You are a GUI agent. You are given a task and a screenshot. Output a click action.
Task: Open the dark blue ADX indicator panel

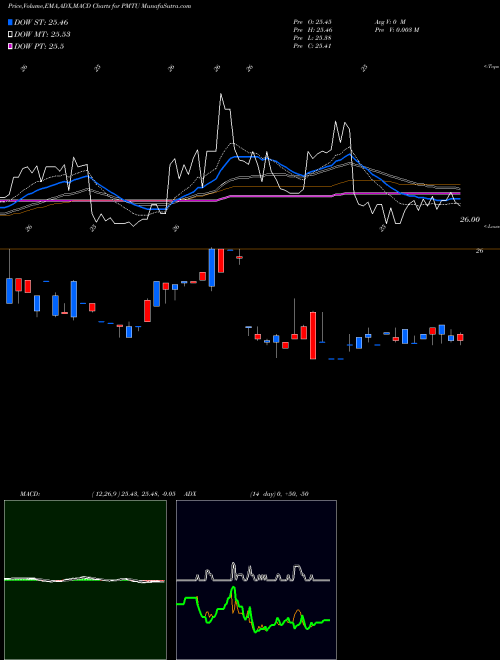coord(256,580)
